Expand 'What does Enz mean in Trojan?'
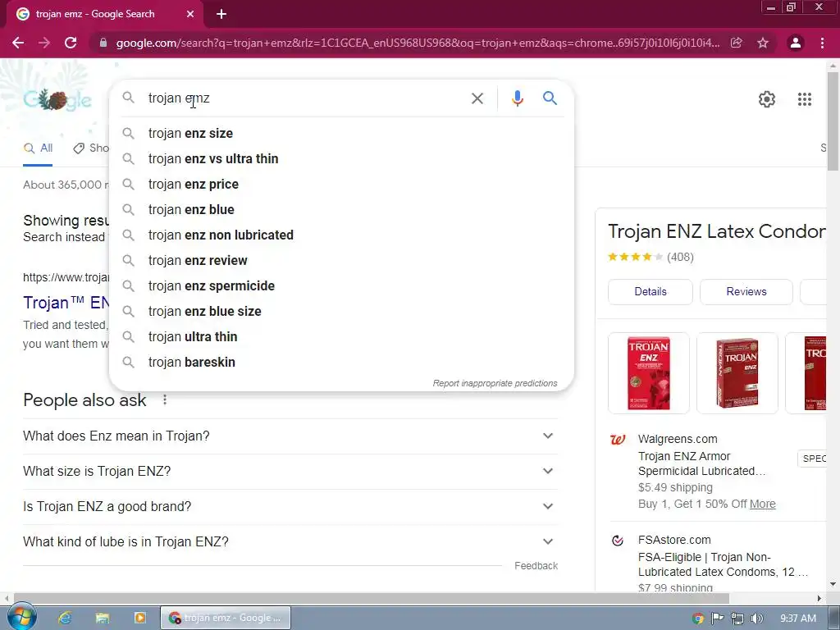Viewport: 840px width, 630px height. pos(290,436)
